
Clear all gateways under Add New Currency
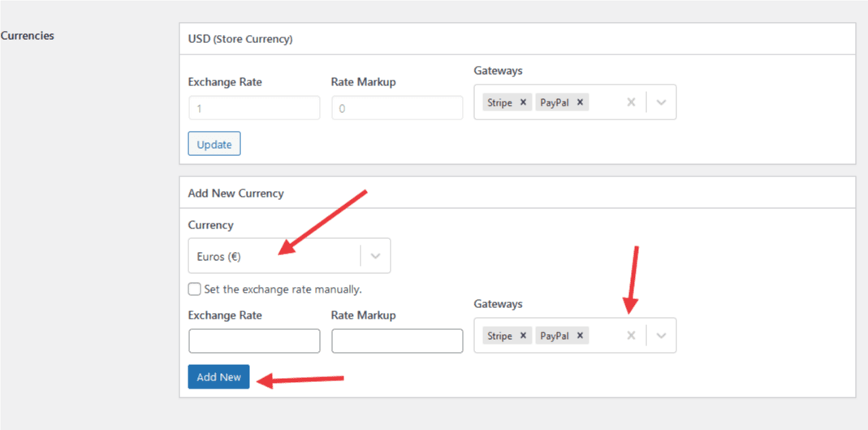click(631, 336)
